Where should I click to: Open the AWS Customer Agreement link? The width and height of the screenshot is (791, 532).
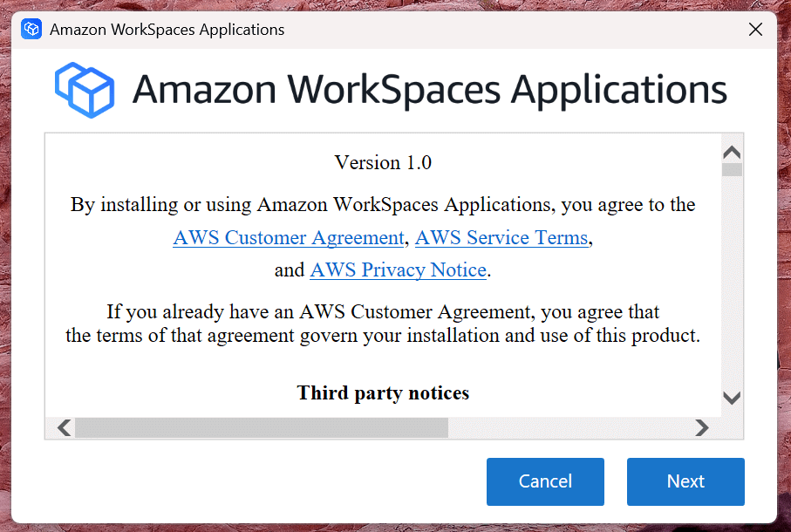(x=288, y=237)
